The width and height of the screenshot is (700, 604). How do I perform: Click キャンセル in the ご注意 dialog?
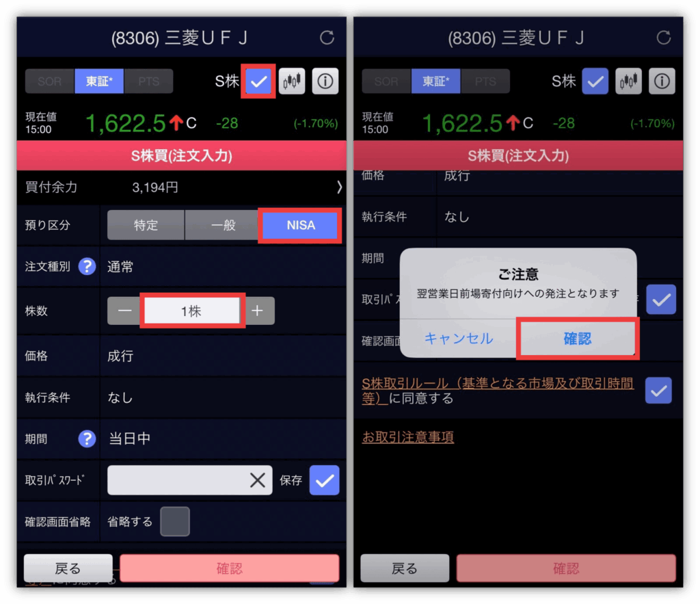point(459,338)
